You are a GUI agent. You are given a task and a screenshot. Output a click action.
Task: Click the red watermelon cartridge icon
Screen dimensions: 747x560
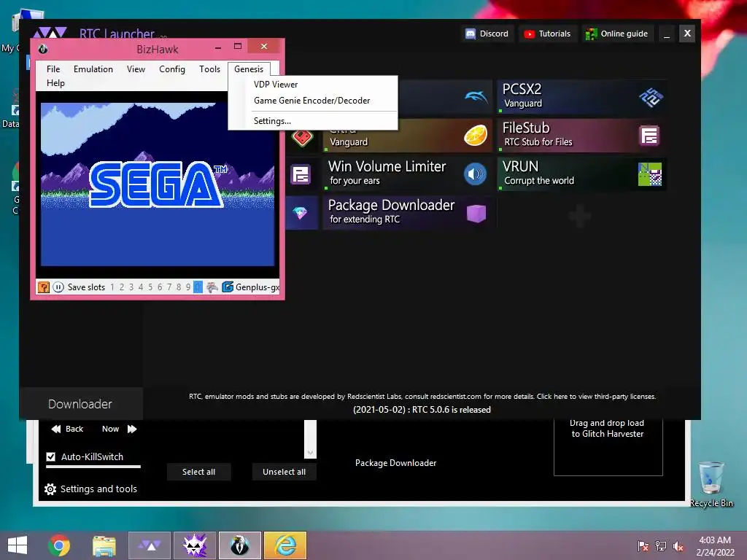coord(302,137)
